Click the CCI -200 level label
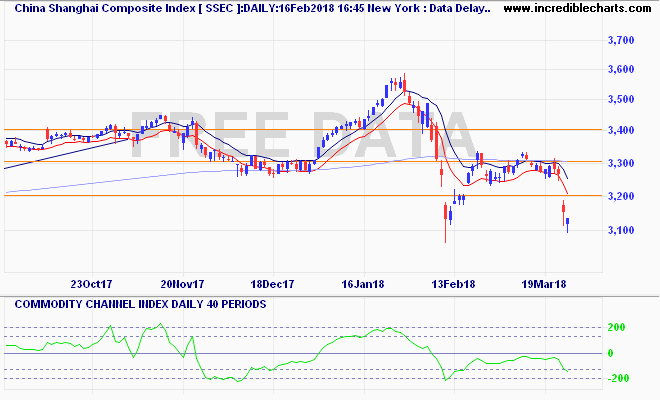 pyautogui.click(x=619, y=378)
